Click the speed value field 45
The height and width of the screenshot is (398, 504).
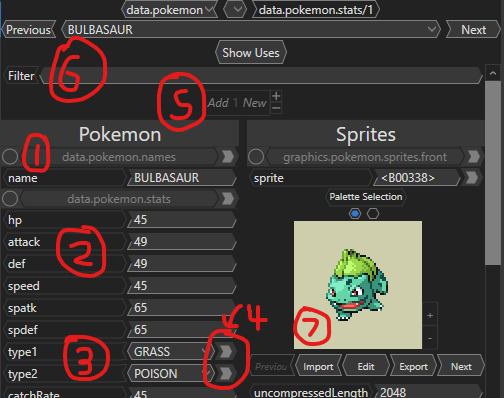click(x=182, y=286)
